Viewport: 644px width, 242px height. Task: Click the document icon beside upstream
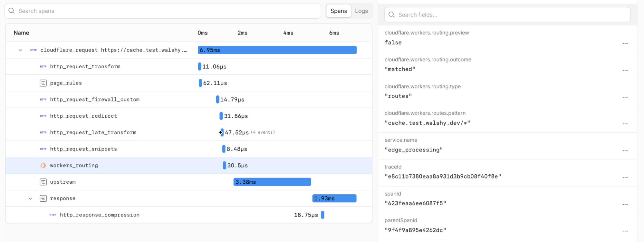point(43,182)
